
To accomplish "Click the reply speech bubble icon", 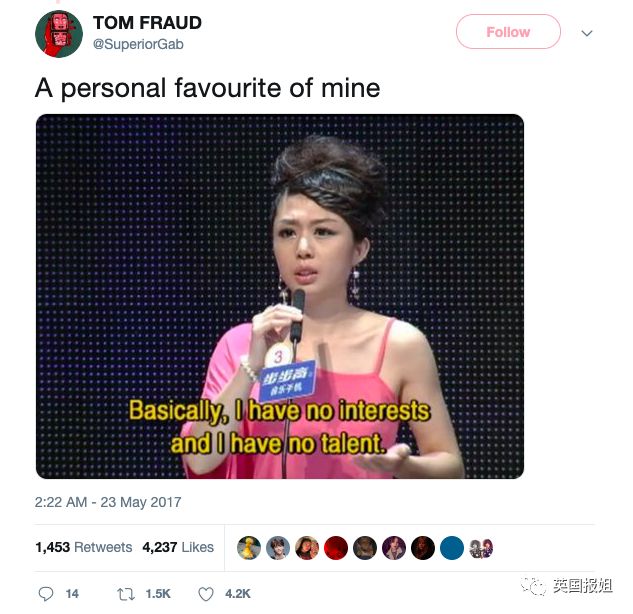I will 46,593.
